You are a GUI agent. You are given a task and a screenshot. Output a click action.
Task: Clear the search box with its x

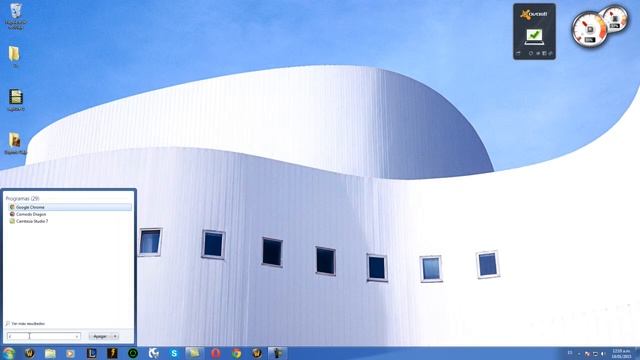pos(77,337)
